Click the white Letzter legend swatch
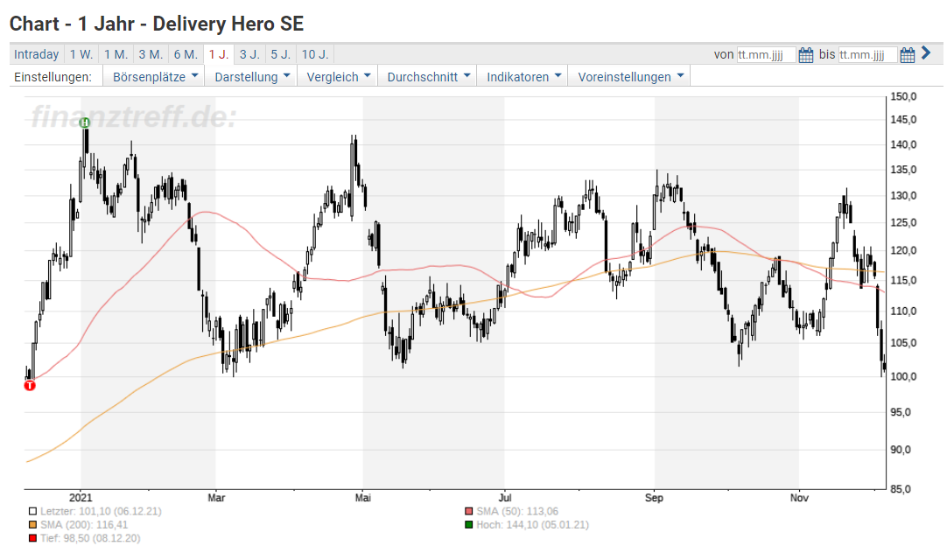The height and width of the screenshot is (560, 947). tap(32, 512)
